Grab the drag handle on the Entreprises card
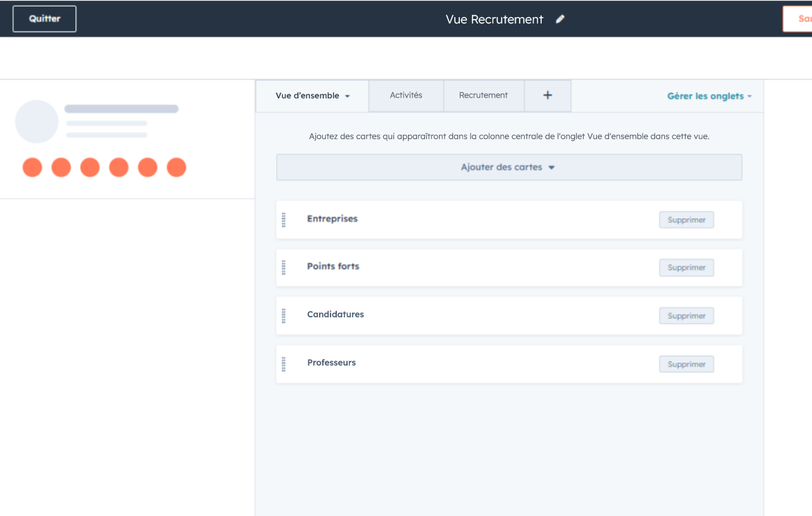 [x=284, y=220]
